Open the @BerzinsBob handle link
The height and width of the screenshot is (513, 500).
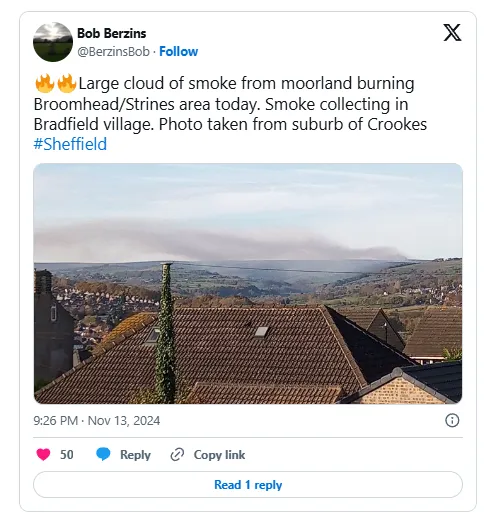pyautogui.click(x=113, y=52)
